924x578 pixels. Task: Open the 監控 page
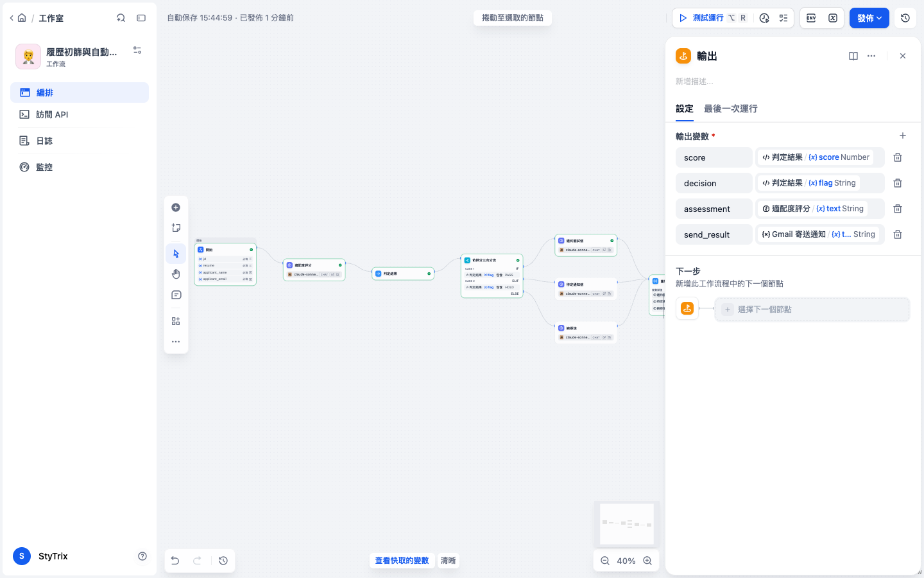(x=80, y=167)
